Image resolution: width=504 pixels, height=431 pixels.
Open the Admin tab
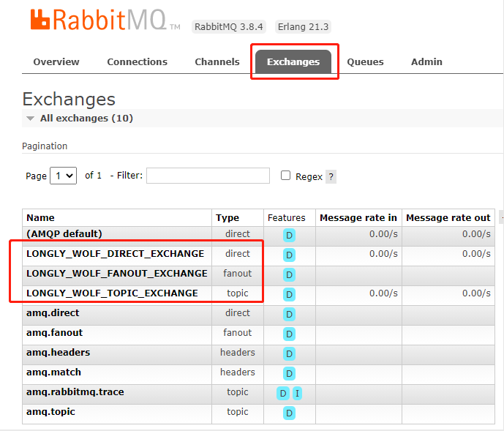coord(426,61)
